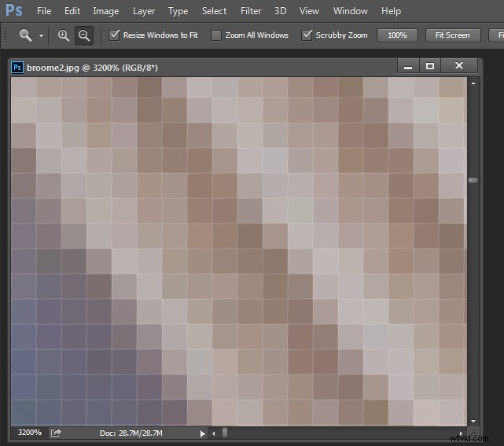
Task: Open the Edit menu
Action: click(72, 11)
